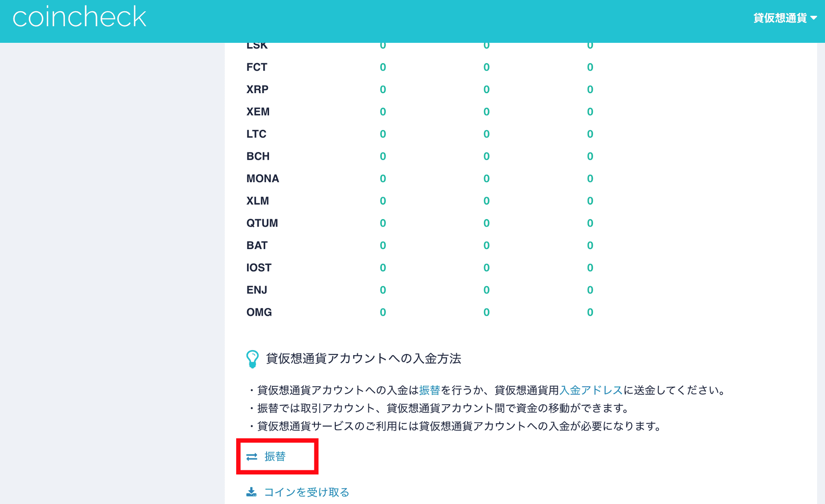Select the MONA currency row
This screenshot has width=825, height=504.
coord(262,178)
